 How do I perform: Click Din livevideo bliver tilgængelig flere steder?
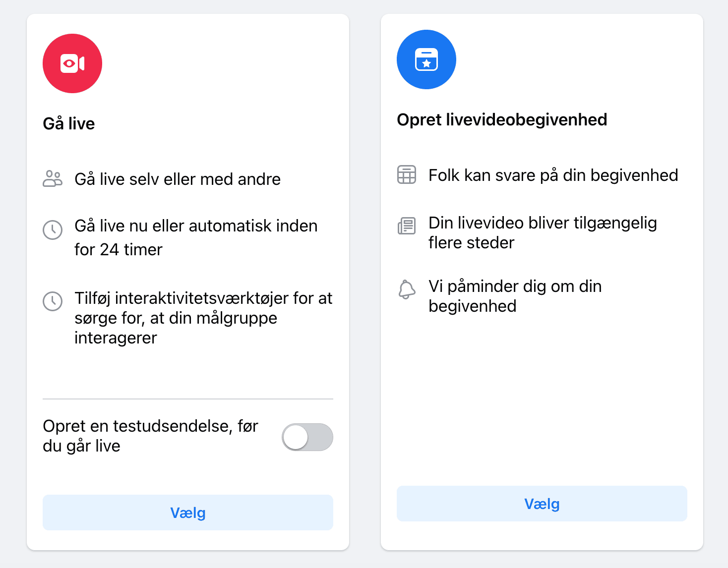click(x=543, y=232)
